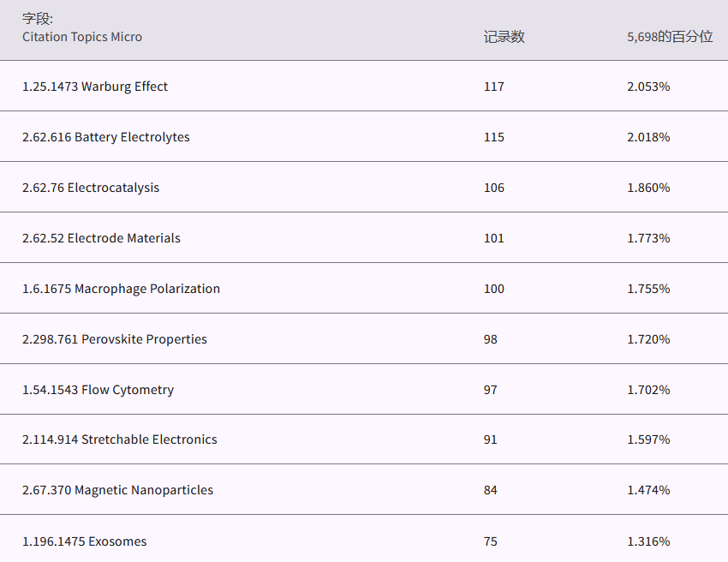Click the 1.597% Stretchable Electronics percentage
Screen dimensions: 728x562
coord(648,439)
